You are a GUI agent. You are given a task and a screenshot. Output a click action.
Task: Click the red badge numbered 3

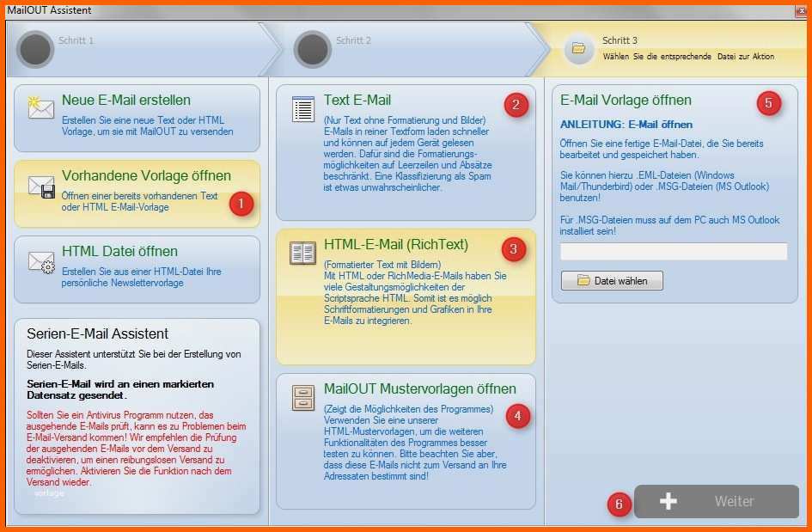pos(513,248)
